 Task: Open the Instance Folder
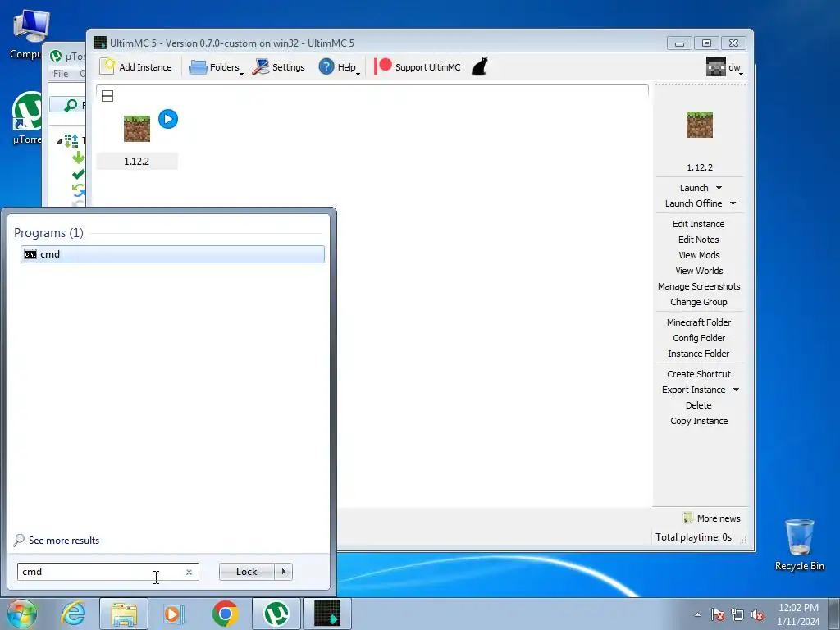pos(699,353)
